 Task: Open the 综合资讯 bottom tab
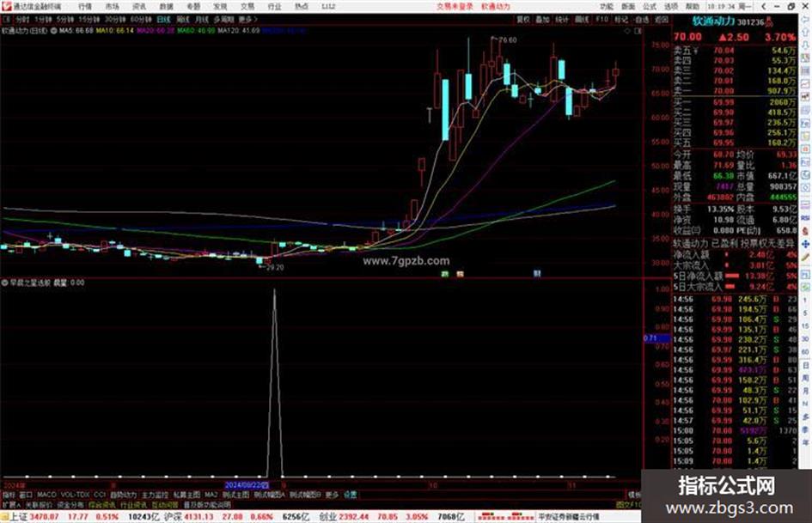[102, 504]
